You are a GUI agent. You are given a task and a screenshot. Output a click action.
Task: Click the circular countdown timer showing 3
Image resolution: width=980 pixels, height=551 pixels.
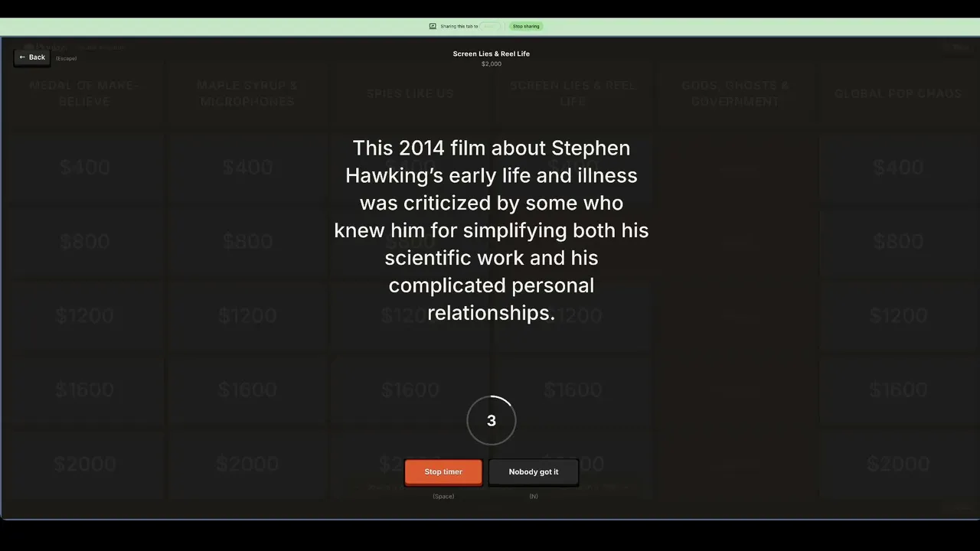coord(492,420)
